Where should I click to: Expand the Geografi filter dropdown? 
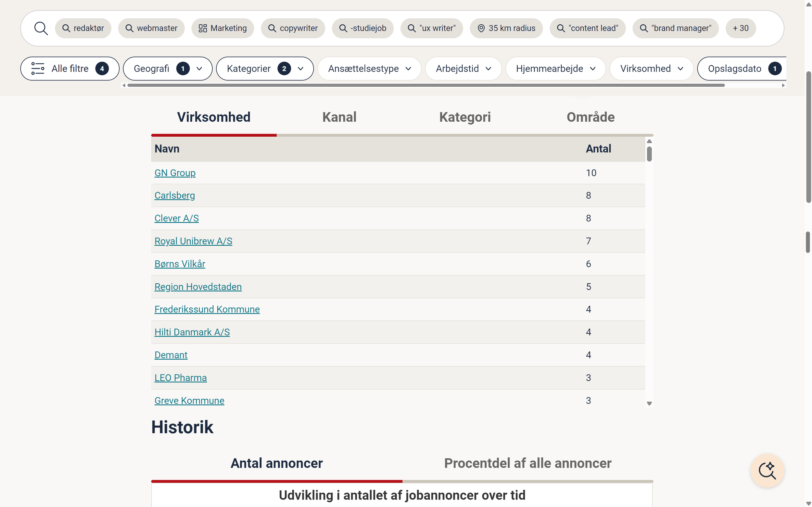[168, 68]
